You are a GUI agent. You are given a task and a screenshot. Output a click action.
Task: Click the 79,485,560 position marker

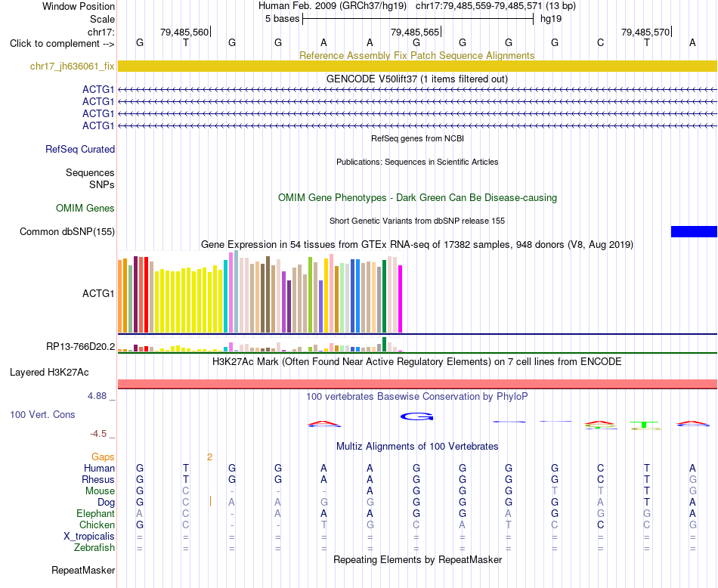[x=184, y=32]
